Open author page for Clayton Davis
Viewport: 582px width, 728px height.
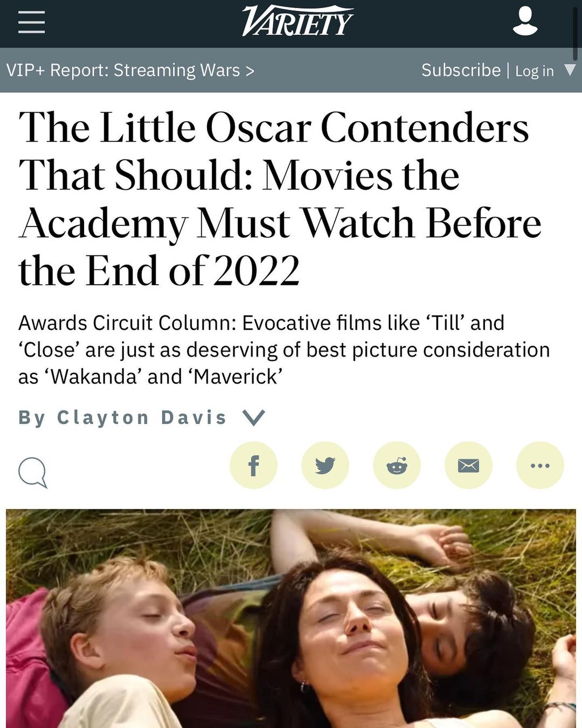coord(142,417)
